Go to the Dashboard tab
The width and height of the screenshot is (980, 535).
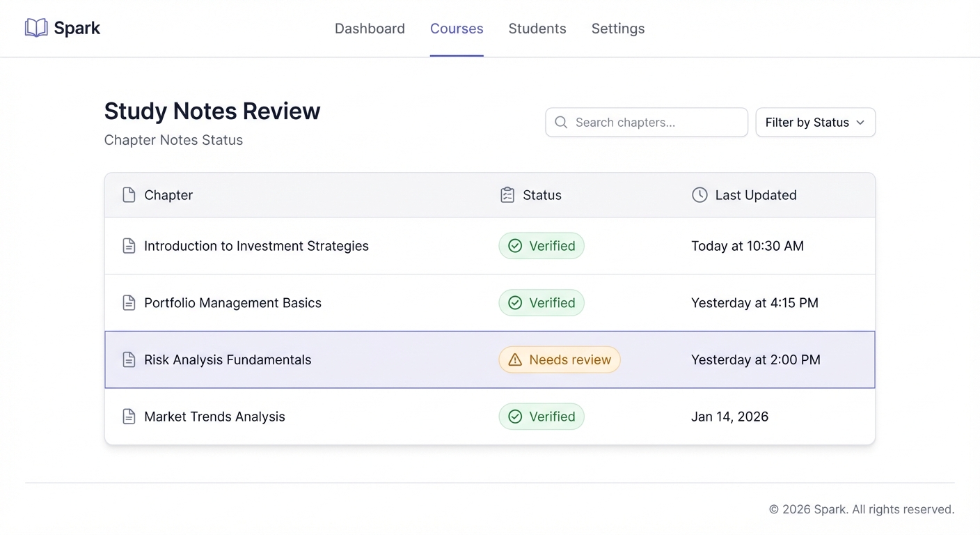pos(370,29)
